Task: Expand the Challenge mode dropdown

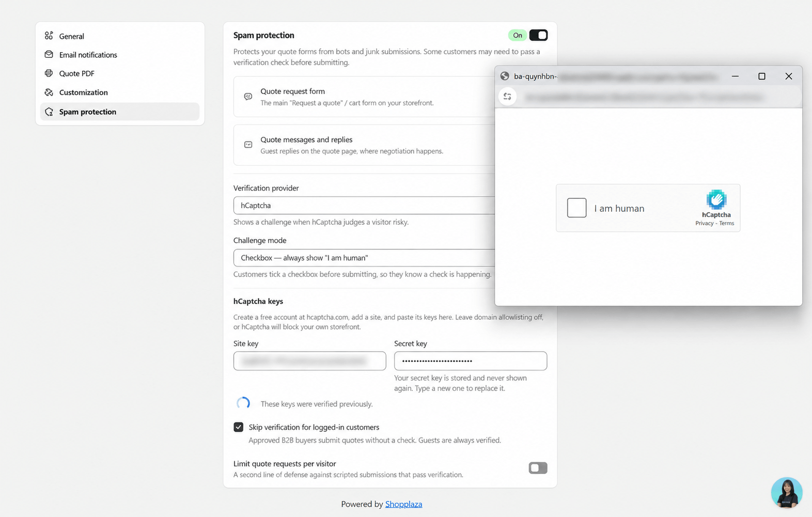Action: [364, 258]
